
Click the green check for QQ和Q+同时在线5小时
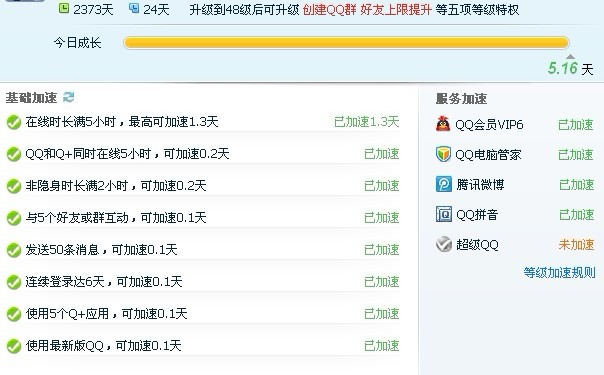(14, 154)
